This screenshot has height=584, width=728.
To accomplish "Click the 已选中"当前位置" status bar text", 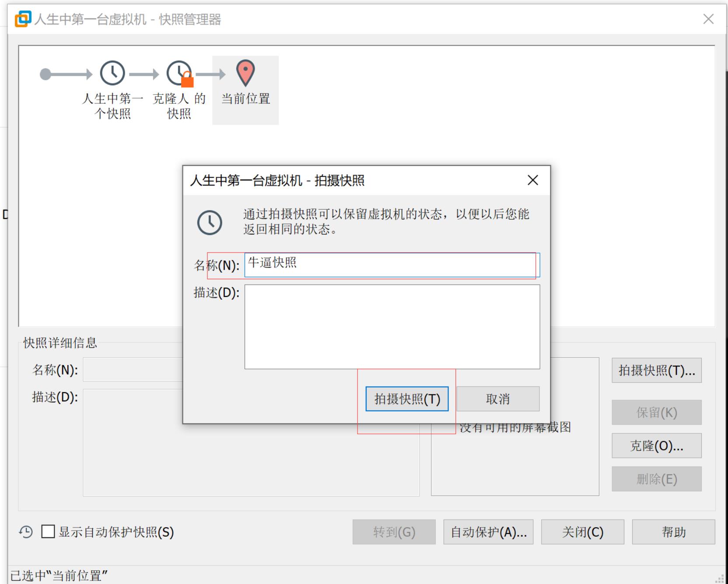I will pyautogui.click(x=59, y=575).
